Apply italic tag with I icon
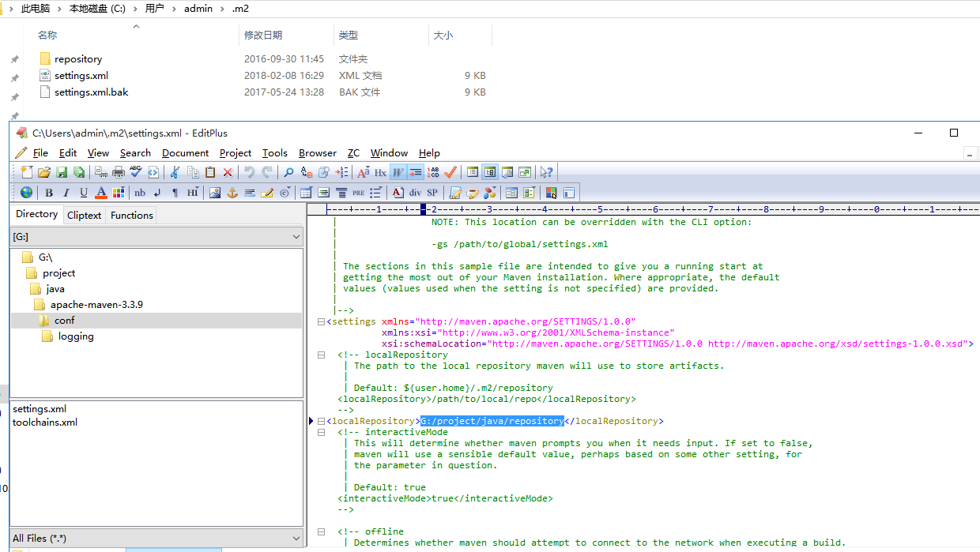The height and width of the screenshot is (552, 980). point(66,193)
